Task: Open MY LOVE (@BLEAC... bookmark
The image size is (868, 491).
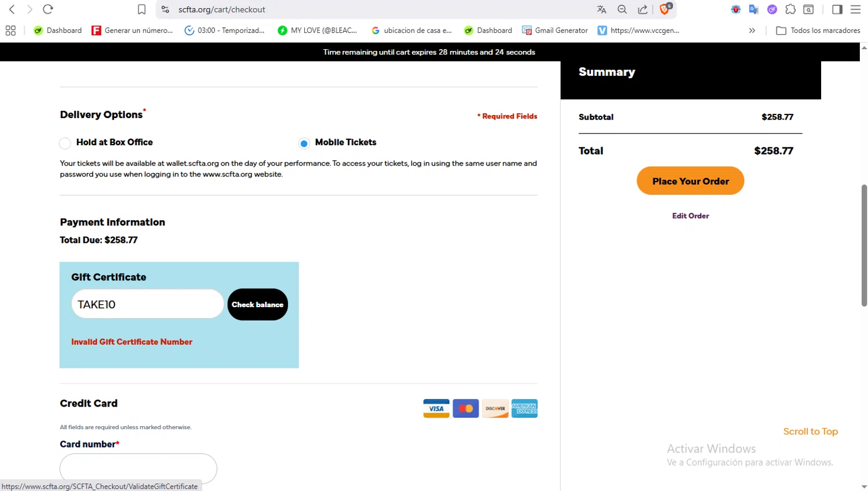Action: point(317,31)
